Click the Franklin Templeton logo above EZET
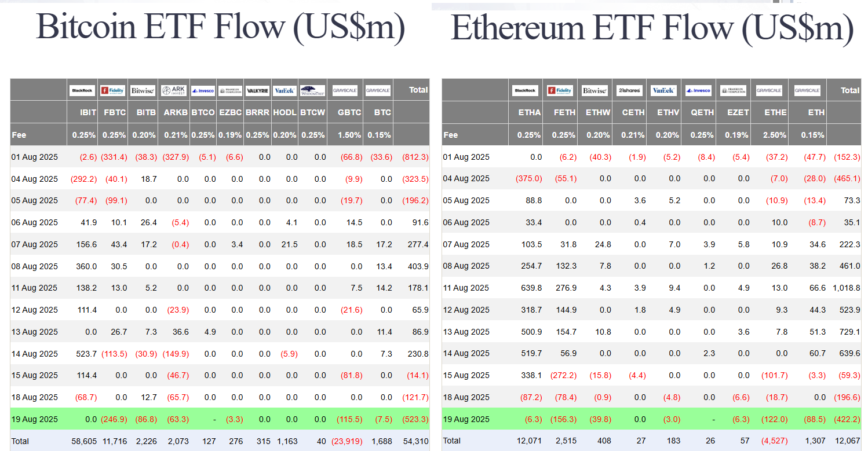The height and width of the screenshot is (451, 868). [x=733, y=90]
